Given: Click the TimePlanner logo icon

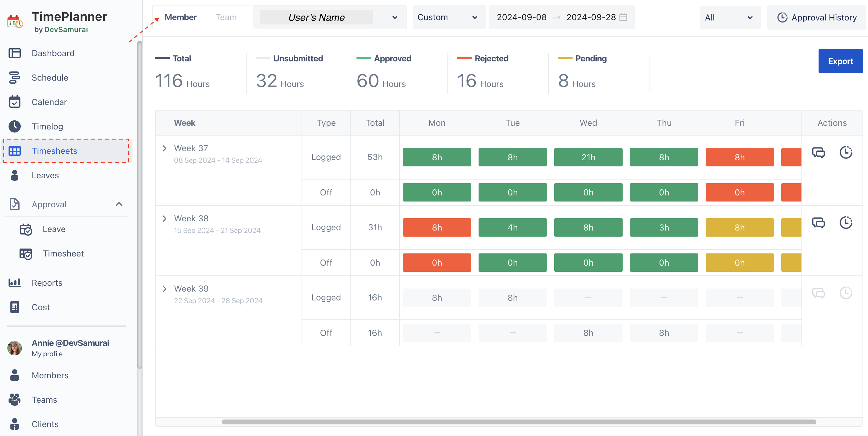Looking at the screenshot, I should point(15,22).
